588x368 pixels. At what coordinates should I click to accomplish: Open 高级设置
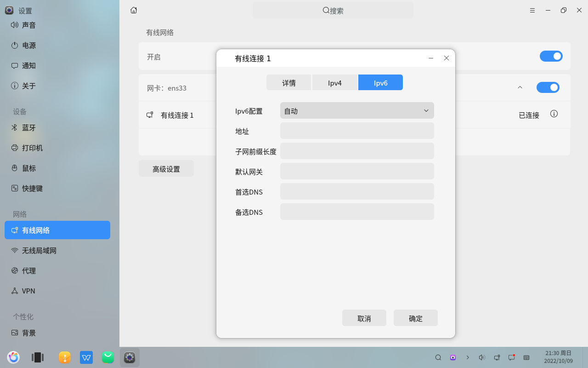[x=166, y=168]
